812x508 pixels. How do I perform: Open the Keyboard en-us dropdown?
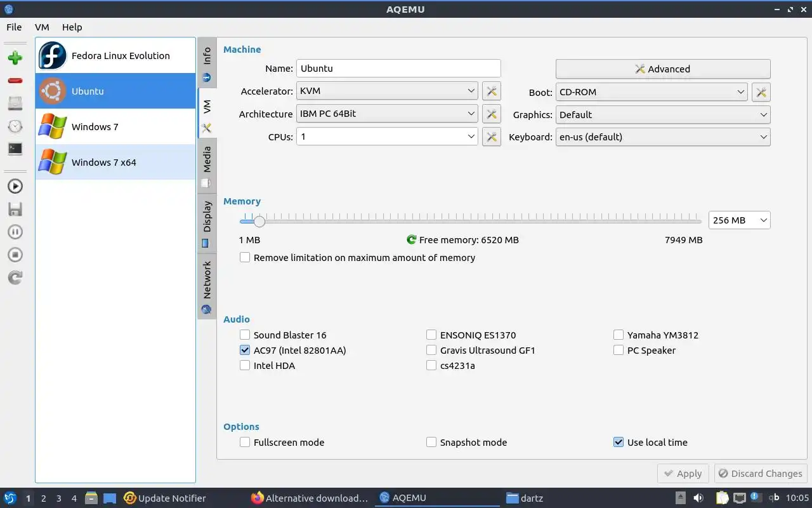click(x=663, y=137)
